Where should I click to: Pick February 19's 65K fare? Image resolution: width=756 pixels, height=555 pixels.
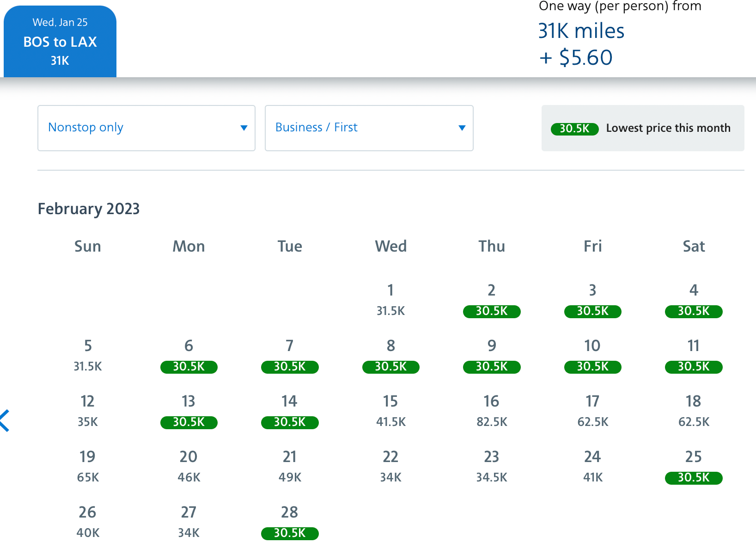tap(87, 467)
